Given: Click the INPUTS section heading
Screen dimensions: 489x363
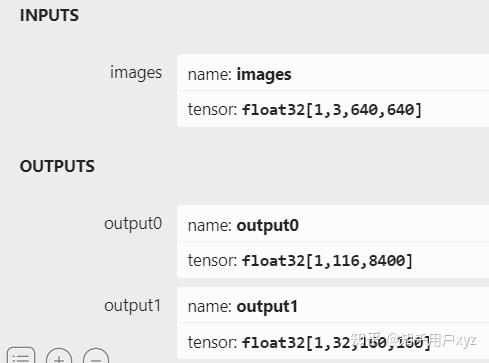Looking at the screenshot, I should coord(49,15).
